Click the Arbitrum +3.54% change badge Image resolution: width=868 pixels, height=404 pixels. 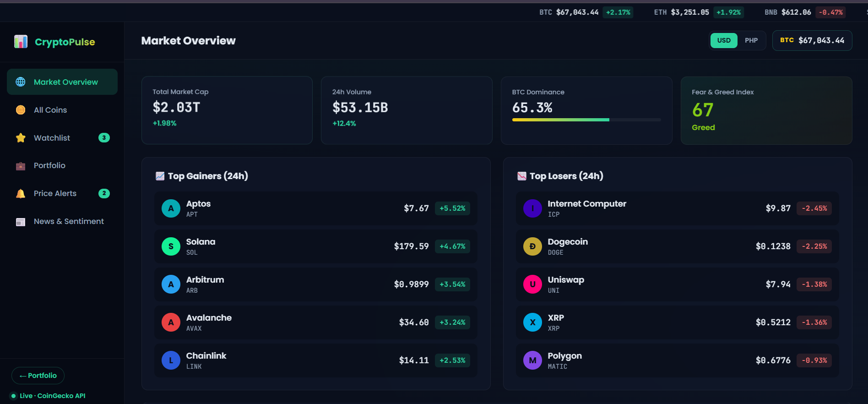pyautogui.click(x=452, y=284)
